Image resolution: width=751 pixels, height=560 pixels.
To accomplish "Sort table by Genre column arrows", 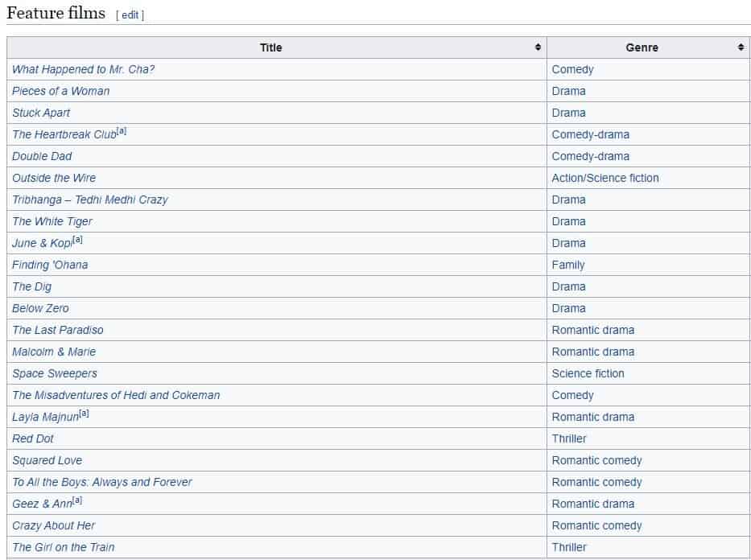I will coord(741,47).
